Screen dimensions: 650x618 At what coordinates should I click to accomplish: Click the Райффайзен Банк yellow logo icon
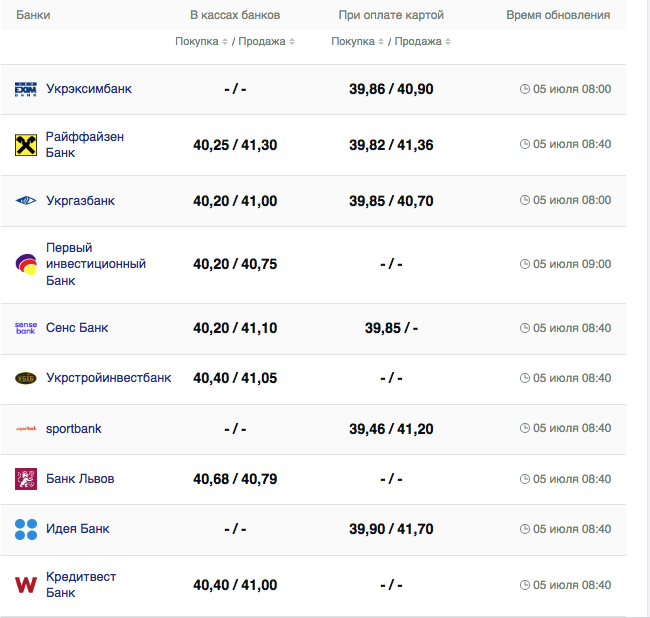(x=26, y=145)
